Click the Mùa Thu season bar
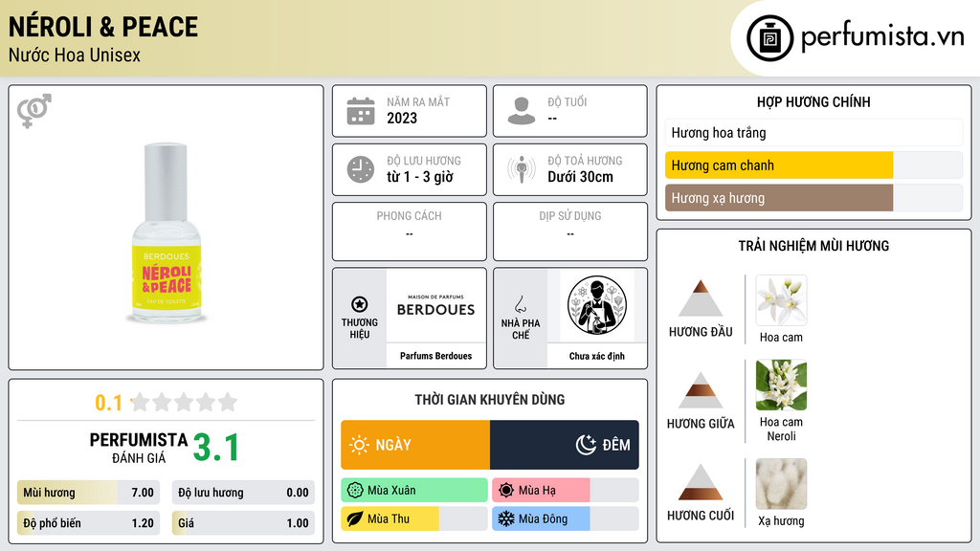 pyautogui.click(x=413, y=518)
